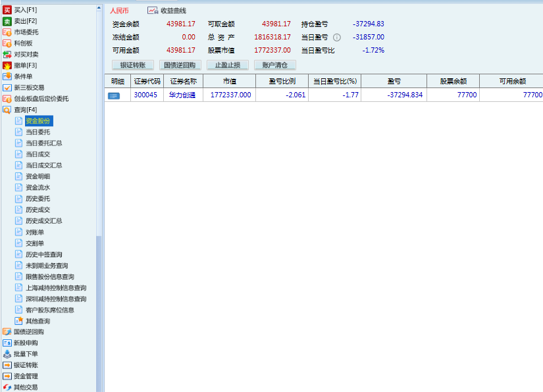Click the sidebar scrollbar up arrow
The height and width of the screenshot is (392, 543).
[x=99, y=8]
